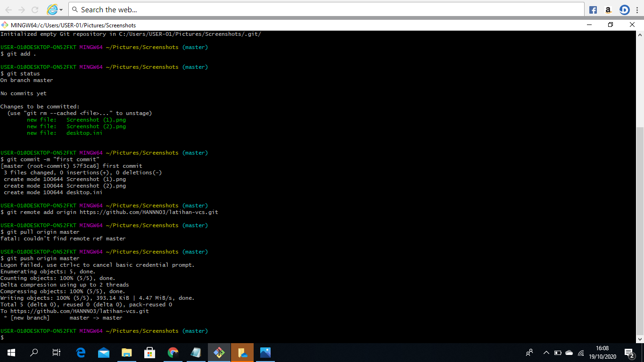Click the terminal vertical scrollbar thumb

point(640,231)
